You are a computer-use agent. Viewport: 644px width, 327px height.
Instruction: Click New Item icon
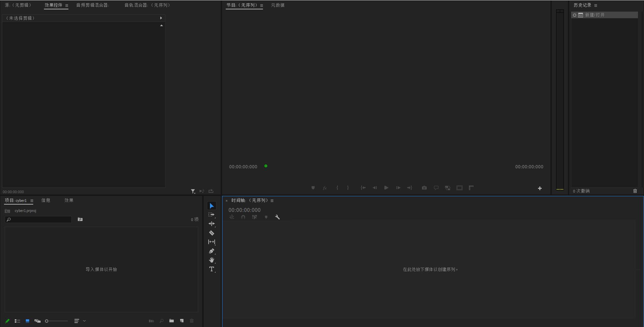click(x=182, y=321)
